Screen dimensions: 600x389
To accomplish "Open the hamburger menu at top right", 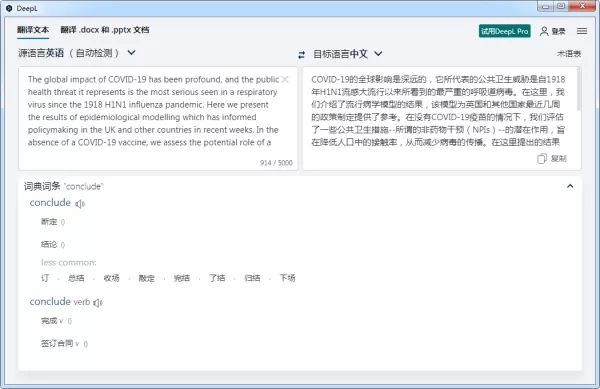I will (x=582, y=31).
